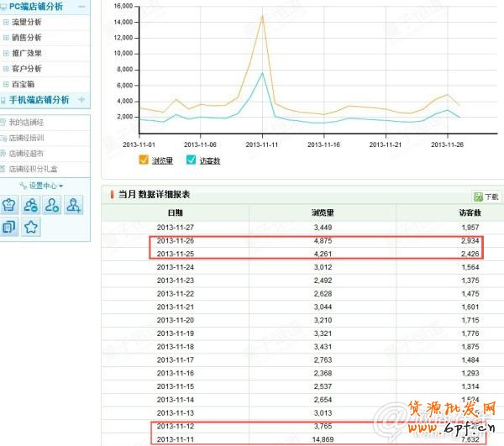Click the 下载 download icon
This screenshot has width=504, height=446.
[x=478, y=196]
